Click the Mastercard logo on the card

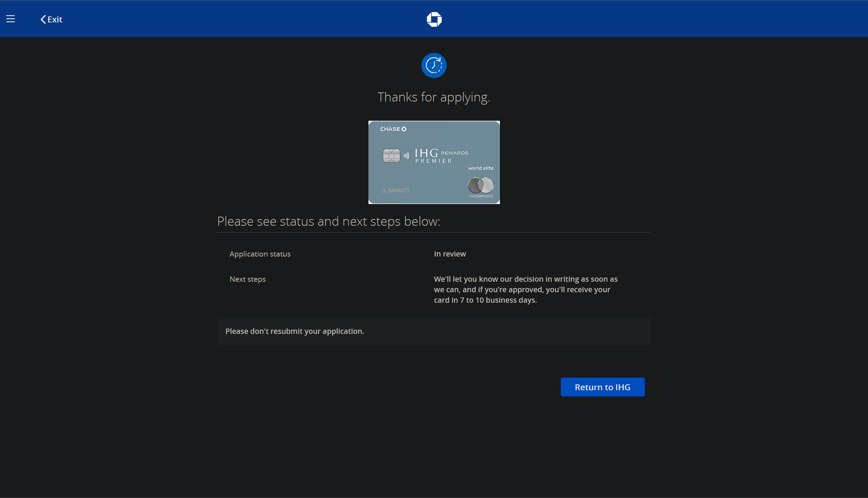pyautogui.click(x=481, y=186)
